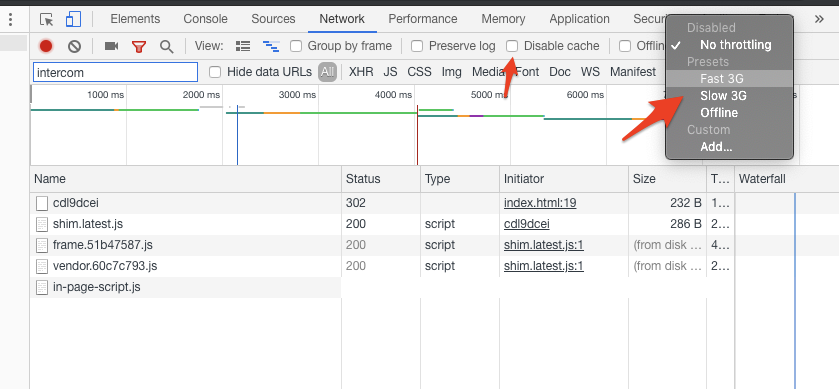Enable Hide data URLs checkbox
Screen dimensions: 839x389
click(x=215, y=72)
